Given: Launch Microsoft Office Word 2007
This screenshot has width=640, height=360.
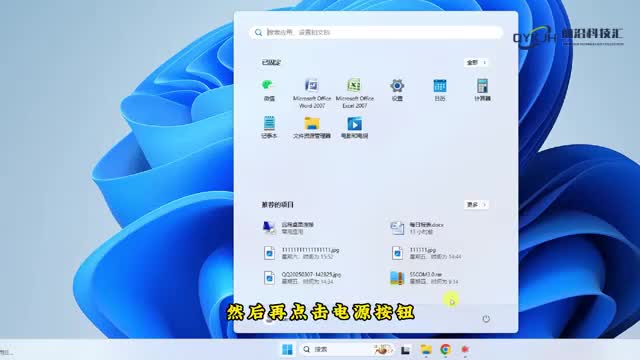Looking at the screenshot, I should click(x=312, y=93).
